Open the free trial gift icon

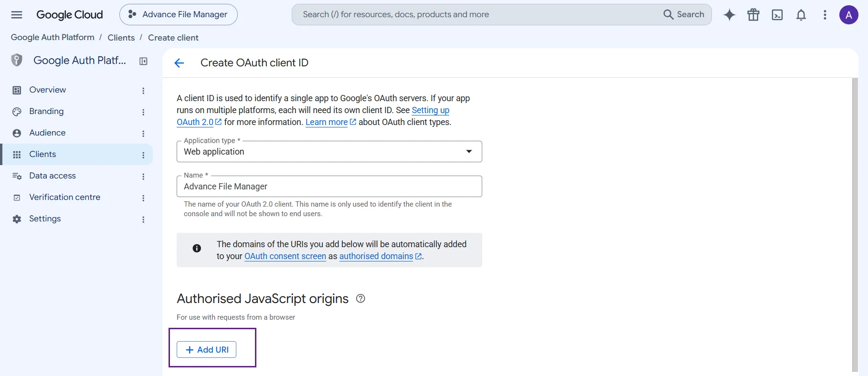click(x=753, y=15)
